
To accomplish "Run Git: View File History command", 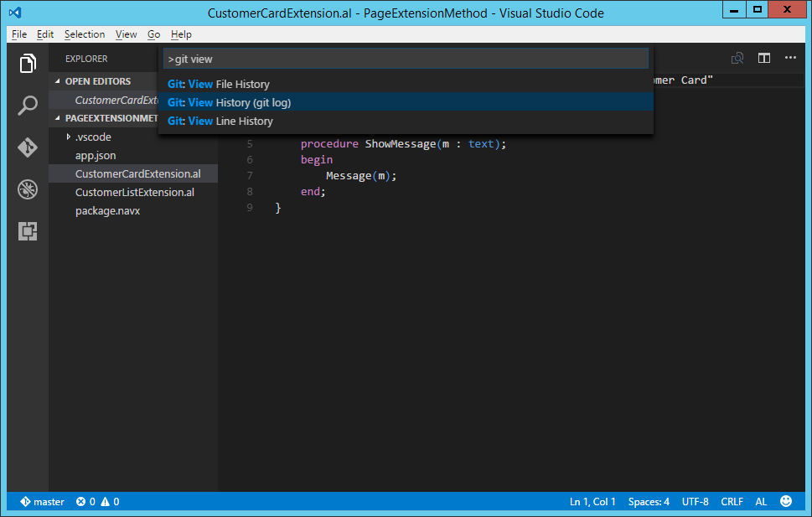I will click(406, 84).
